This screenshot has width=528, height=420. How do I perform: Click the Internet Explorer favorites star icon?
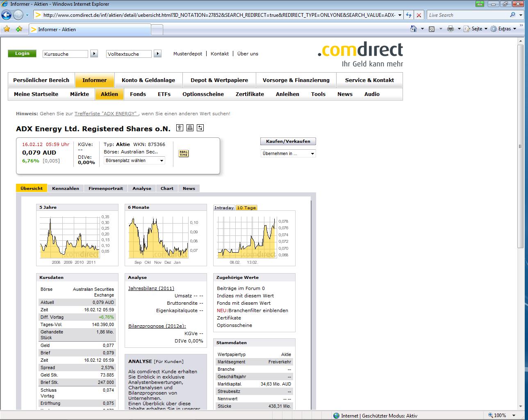(x=7, y=29)
